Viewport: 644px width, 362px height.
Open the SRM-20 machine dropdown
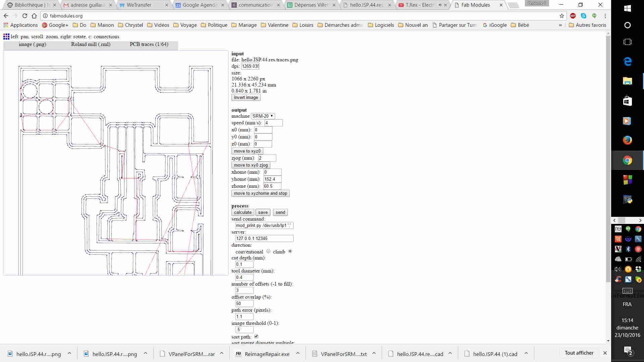click(x=263, y=116)
